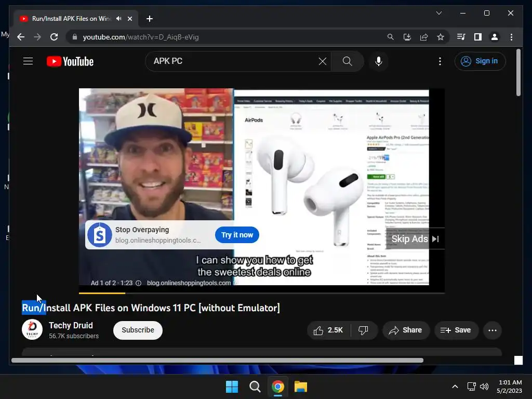Click the lock site info icon
Screen dimensions: 532x399
coord(75,37)
